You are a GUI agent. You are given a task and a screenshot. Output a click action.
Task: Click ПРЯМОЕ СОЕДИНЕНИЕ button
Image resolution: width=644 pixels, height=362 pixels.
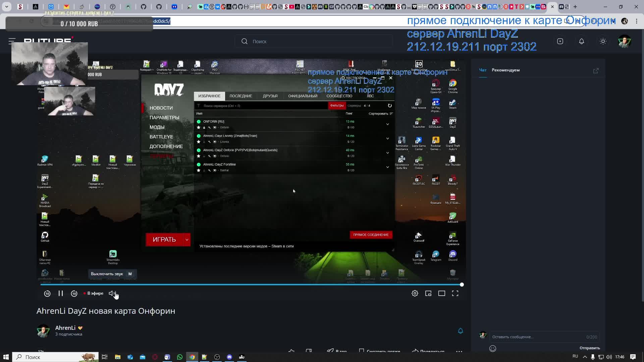point(371,235)
